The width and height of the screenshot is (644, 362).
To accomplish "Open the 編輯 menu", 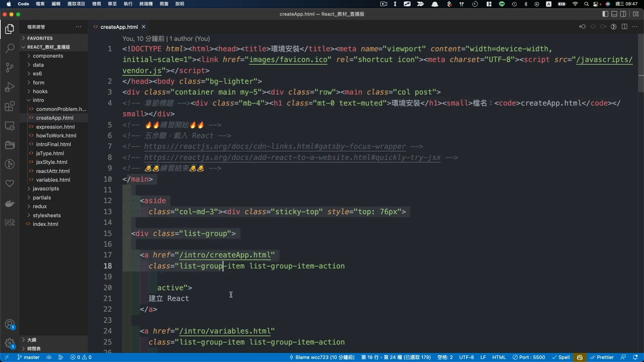I will click(56, 4).
